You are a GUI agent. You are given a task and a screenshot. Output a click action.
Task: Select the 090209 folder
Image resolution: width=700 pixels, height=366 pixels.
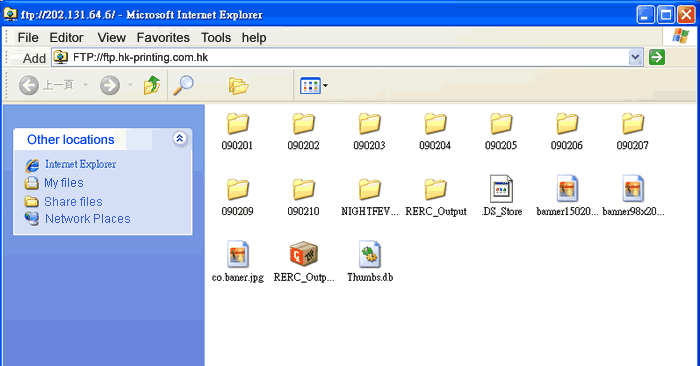pos(237,197)
